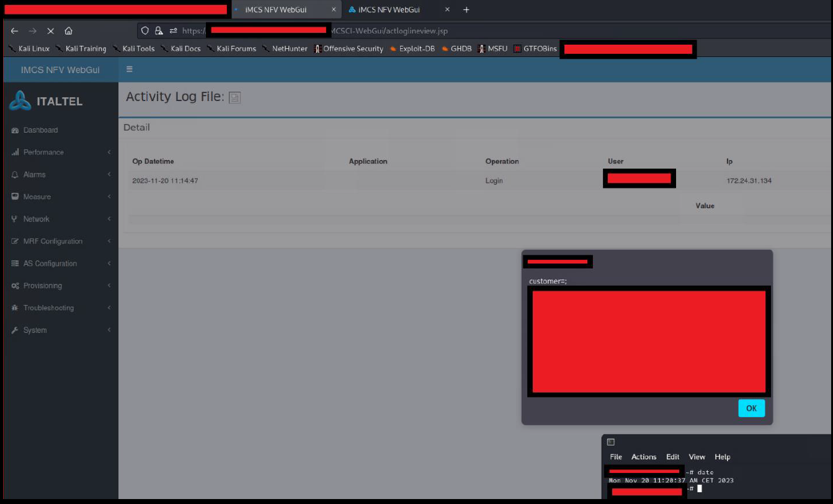833x504 pixels.
Task: Click the Provisioning gears icon
Action: coord(15,286)
